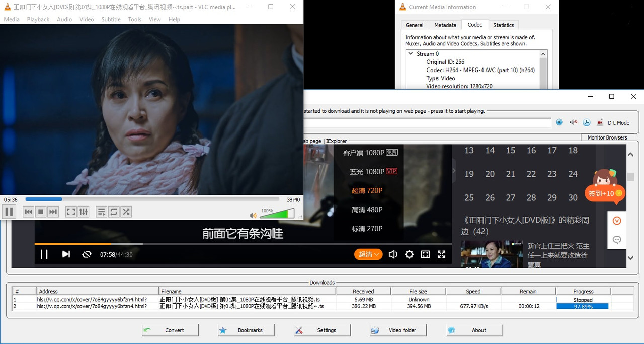Open VLC Video menu
The width and height of the screenshot is (644, 344).
point(87,19)
